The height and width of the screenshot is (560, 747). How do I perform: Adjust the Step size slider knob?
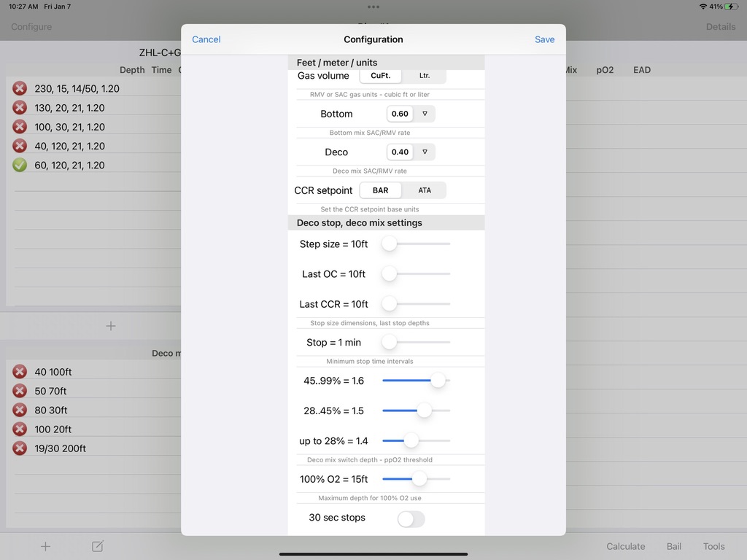[x=390, y=244]
